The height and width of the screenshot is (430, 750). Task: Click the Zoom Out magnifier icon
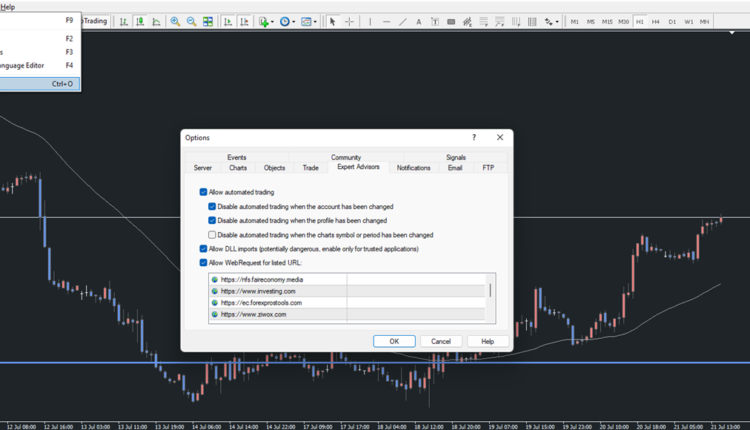tap(191, 21)
